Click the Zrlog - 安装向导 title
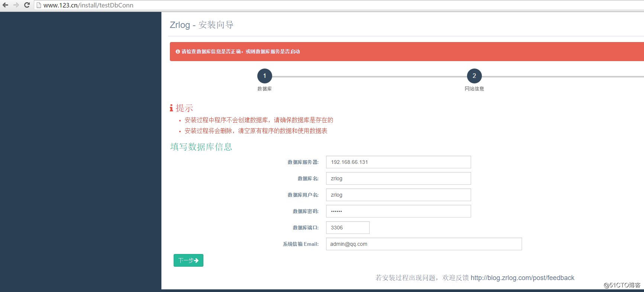Viewport: 644px width, 292px height. click(x=202, y=25)
